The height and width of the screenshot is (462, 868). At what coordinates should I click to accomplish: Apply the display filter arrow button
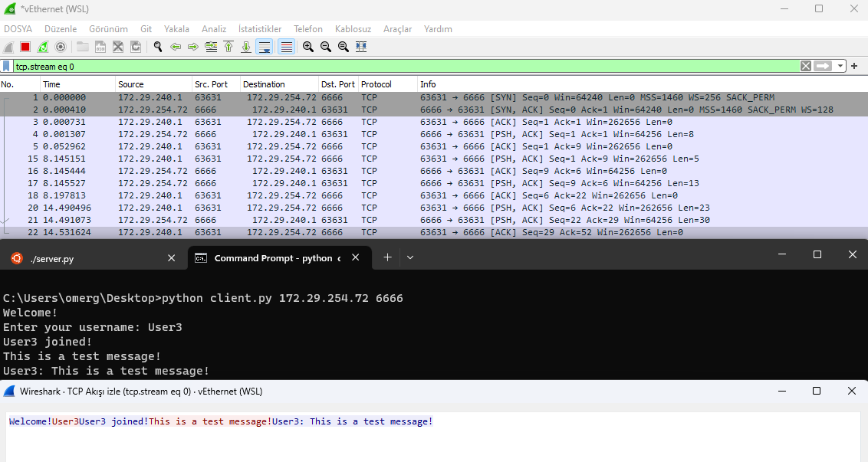(x=824, y=67)
